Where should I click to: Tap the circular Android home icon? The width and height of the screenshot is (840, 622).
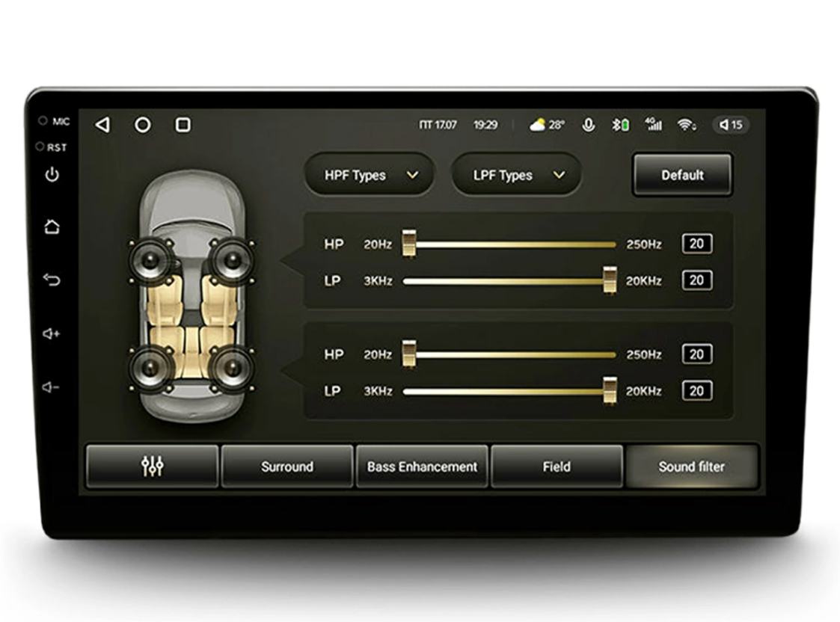coord(143,125)
